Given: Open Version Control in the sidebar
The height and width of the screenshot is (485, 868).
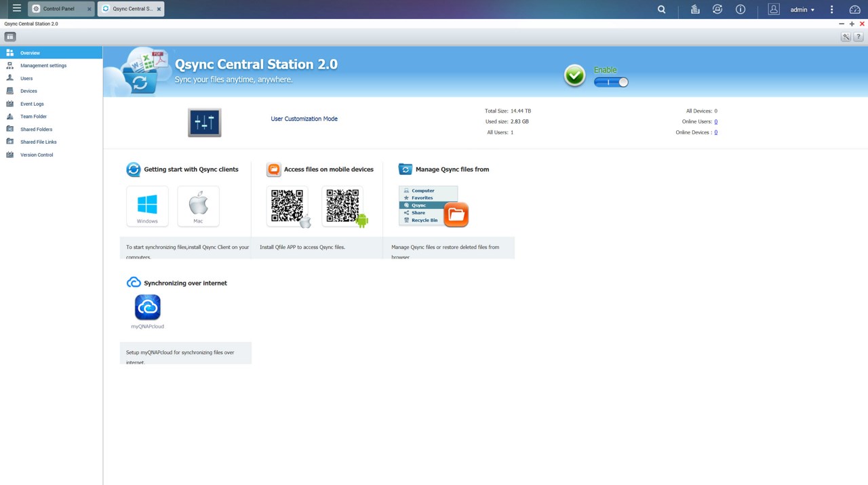Looking at the screenshot, I should (52, 155).
